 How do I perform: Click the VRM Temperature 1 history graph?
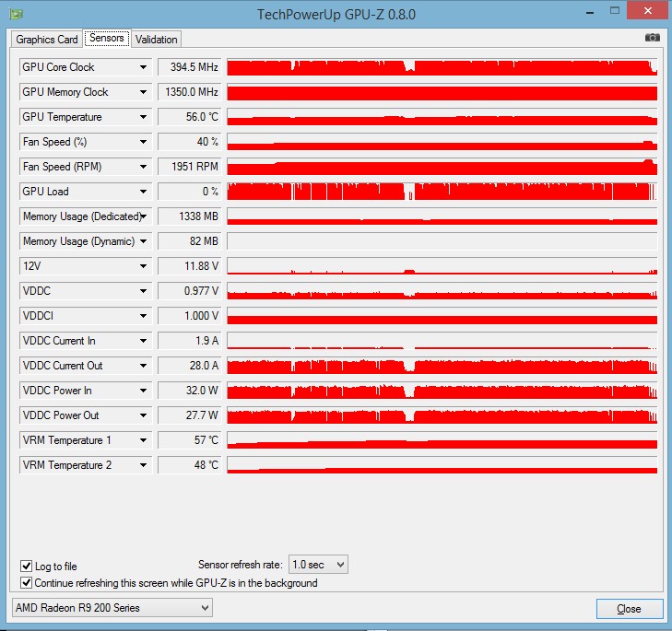(x=442, y=440)
